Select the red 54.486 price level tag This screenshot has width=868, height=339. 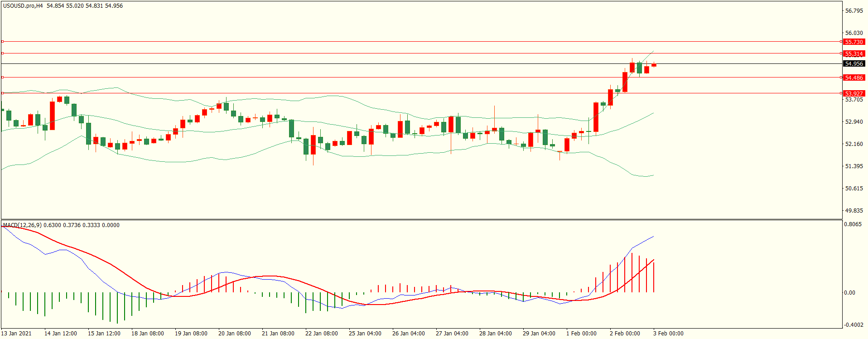click(x=854, y=78)
